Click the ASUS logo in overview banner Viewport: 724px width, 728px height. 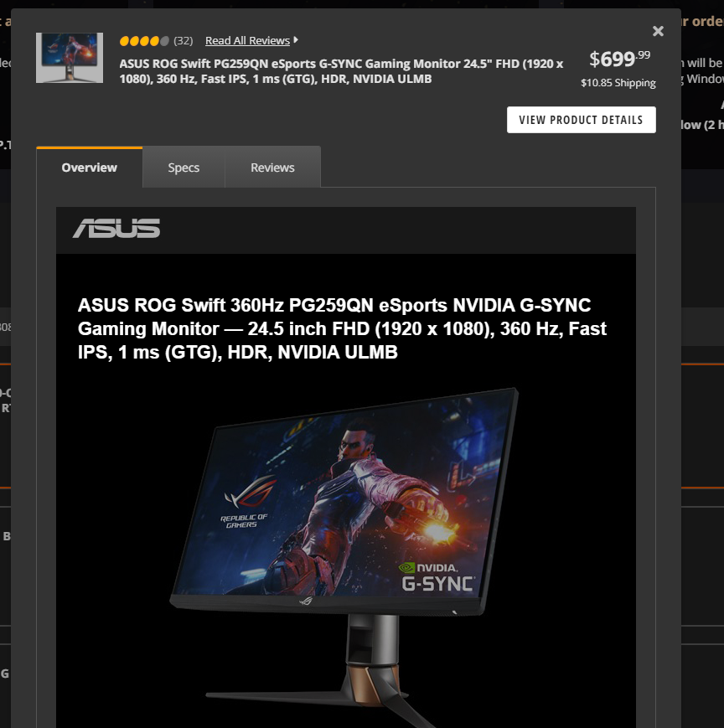coord(116,229)
